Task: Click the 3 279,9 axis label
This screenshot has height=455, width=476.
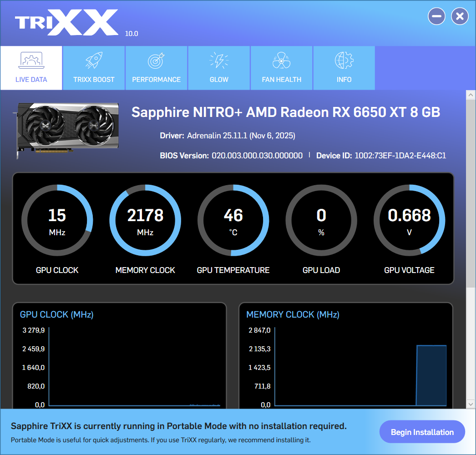Action: [x=34, y=330]
